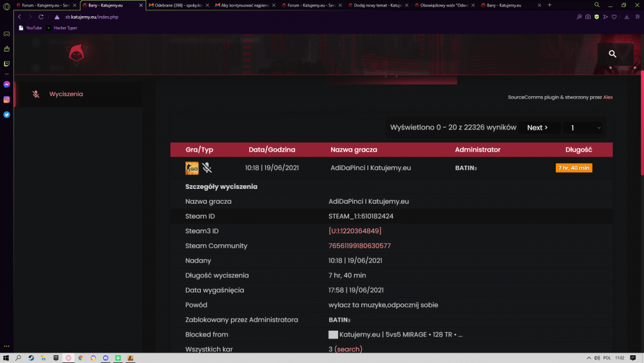The image size is (644, 363).
Task: Click the address bar URL sb.katujemy.eu
Action: (91, 17)
